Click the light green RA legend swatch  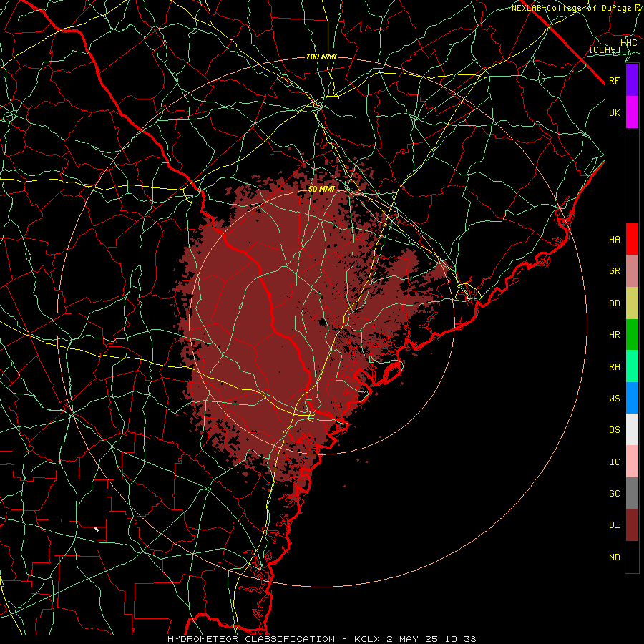tap(632, 366)
